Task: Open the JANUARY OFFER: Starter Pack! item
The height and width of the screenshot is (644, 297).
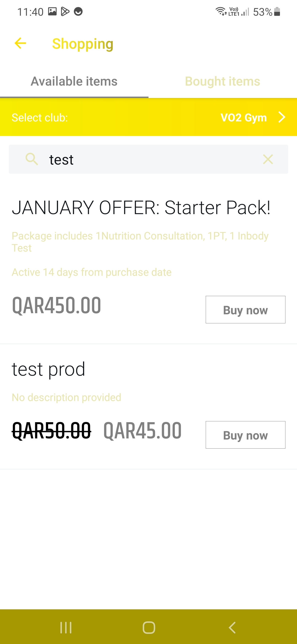Action: coord(141,208)
